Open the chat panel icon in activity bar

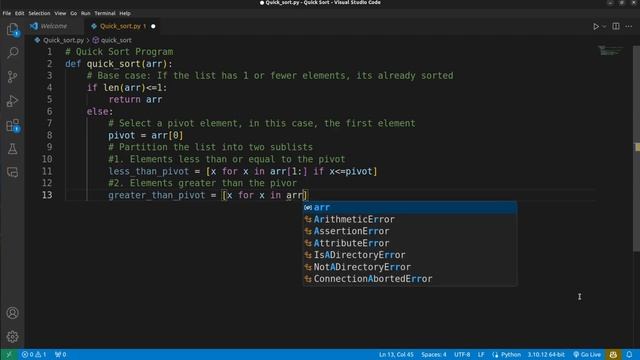(12, 172)
